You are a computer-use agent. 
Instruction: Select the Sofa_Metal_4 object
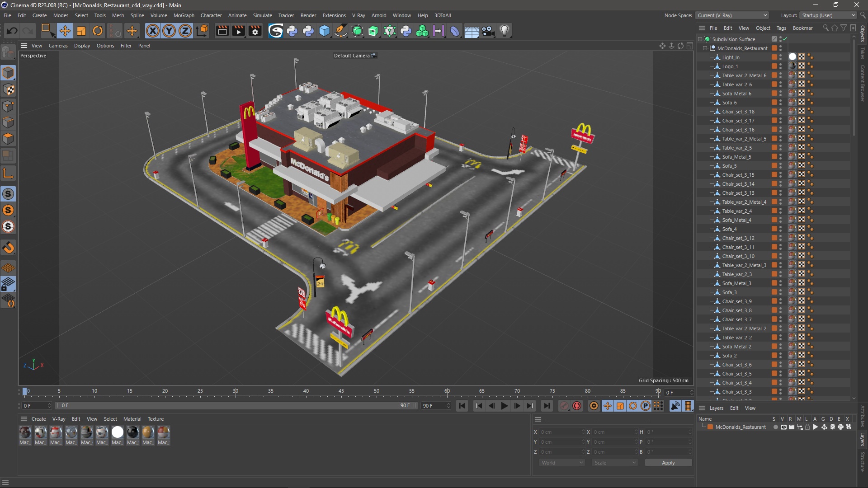point(736,220)
